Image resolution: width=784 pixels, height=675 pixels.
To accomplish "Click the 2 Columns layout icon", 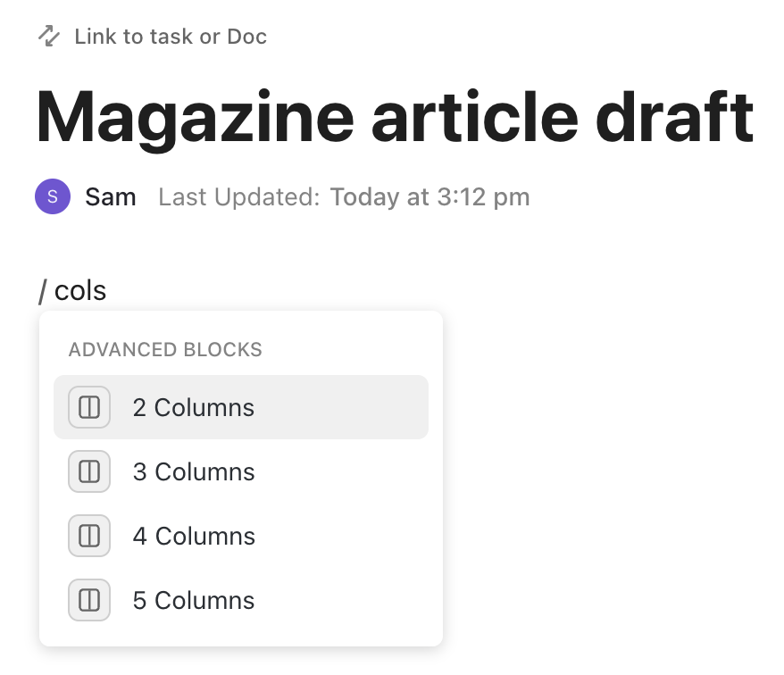I will coord(89,407).
